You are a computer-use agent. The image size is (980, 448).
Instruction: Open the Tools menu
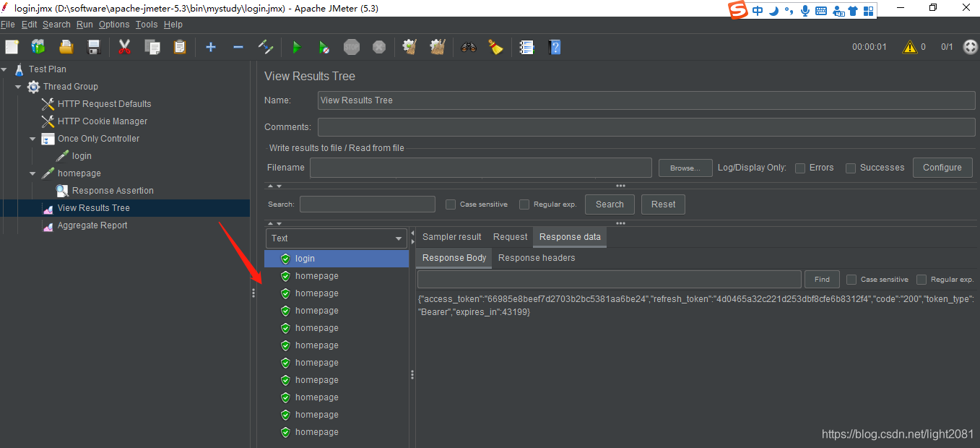click(x=147, y=25)
